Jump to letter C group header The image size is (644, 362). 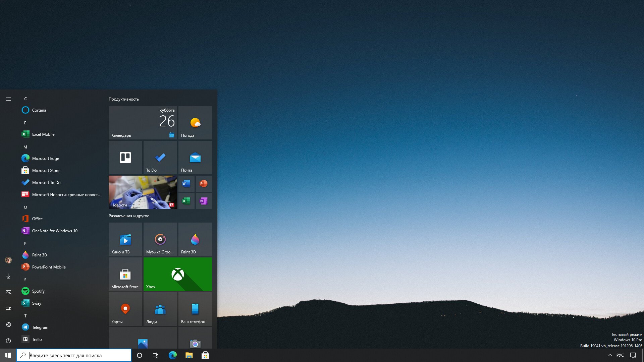25,99
